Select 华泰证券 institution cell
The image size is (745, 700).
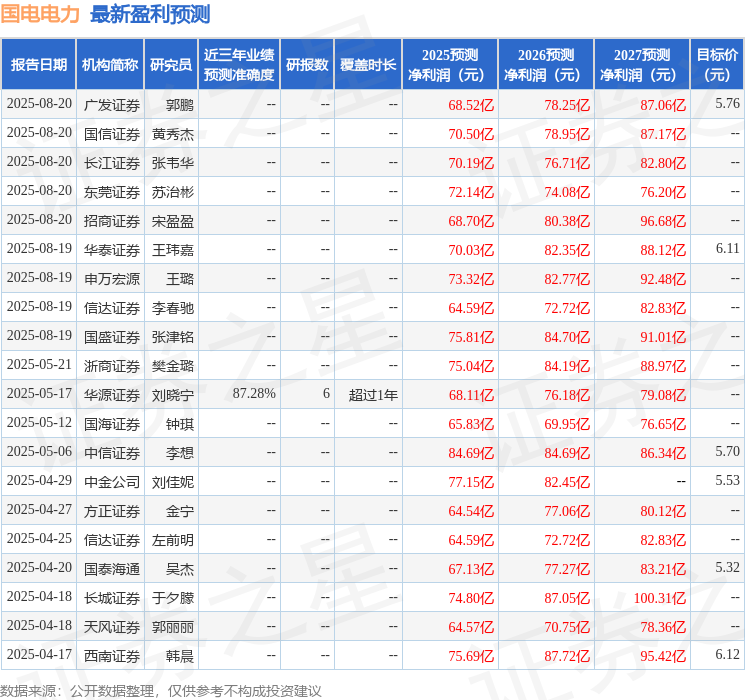(x=112, y=250)
